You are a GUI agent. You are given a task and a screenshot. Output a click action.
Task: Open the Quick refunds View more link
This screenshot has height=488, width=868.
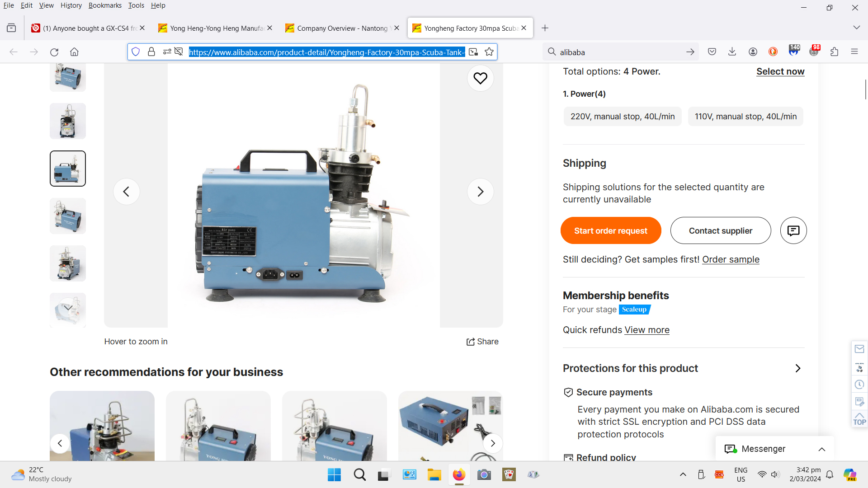(647, 330)
